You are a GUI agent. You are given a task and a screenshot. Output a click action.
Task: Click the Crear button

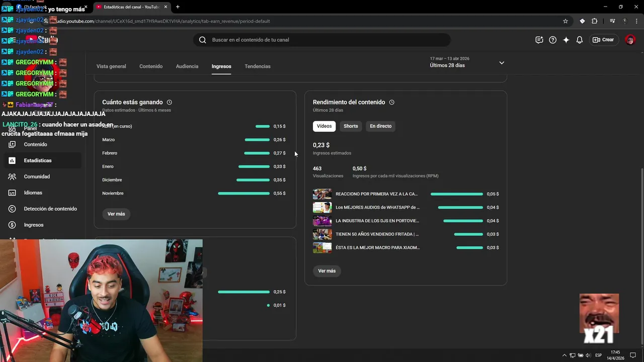(603, 40)
